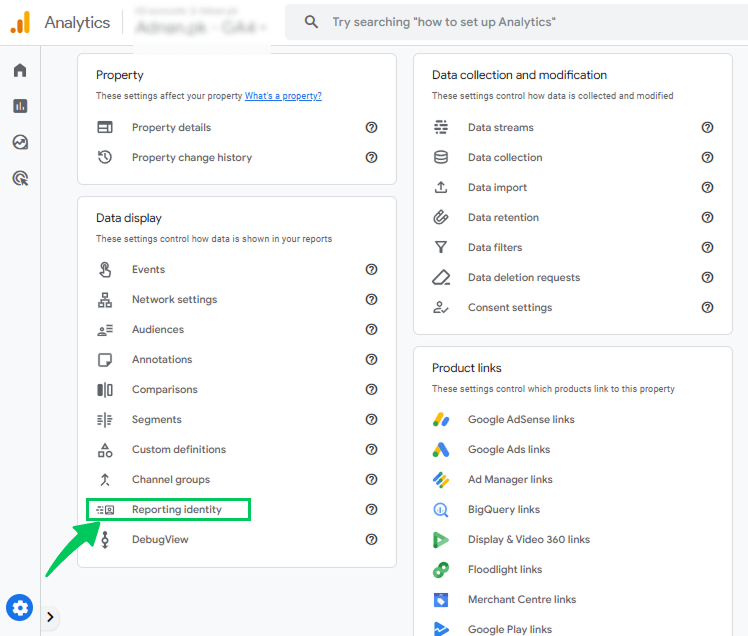Open the Home icon in left sidebar
The height and width of the screenshot is (636, 748).
click(20, 70)
